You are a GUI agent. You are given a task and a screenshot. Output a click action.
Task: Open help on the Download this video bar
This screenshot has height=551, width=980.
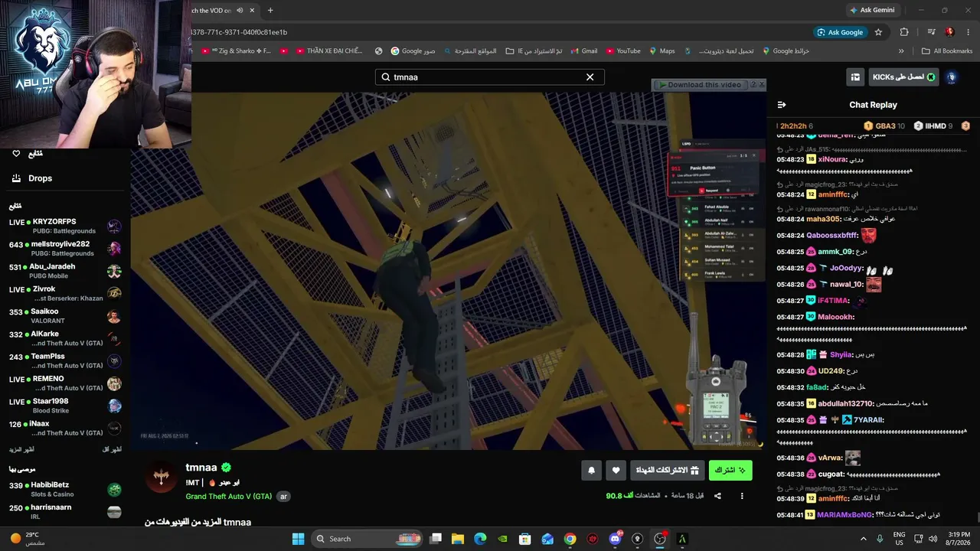[x=753, y=85]
